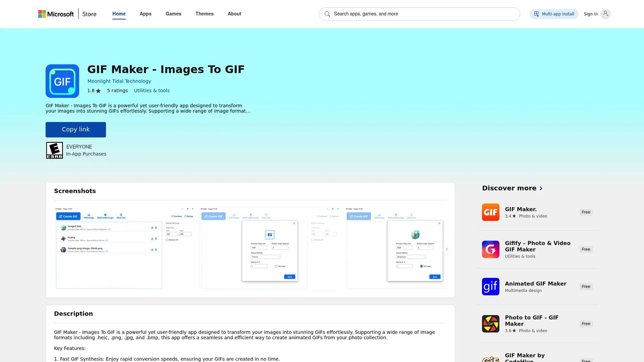Screen dimensions: 644x362
Task: Click the Store link in the header
Action: (89, 14)
